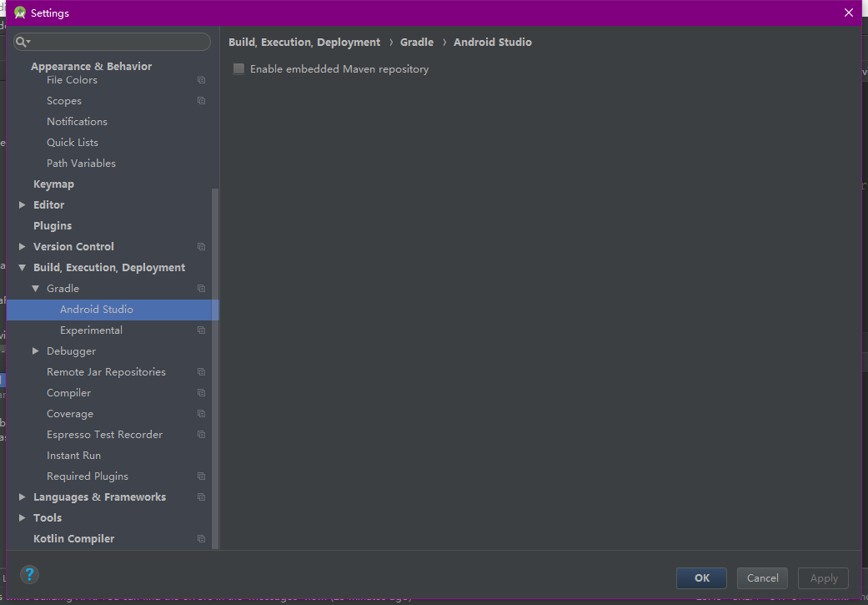Click the project-level icon beside Required Plugins
The height and width of the screenshot is (605, 868).
(x=202, y=476)
